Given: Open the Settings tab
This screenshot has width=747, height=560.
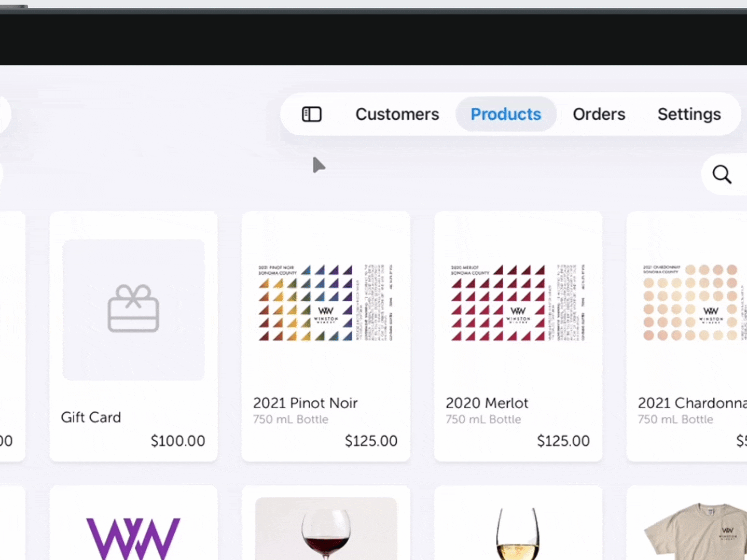Looking at the screenshot, I should 689,114.
